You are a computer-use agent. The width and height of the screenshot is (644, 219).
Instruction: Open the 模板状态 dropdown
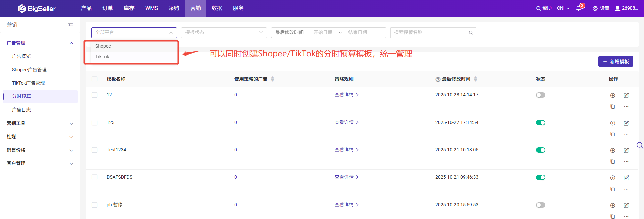tap(224, 33)
